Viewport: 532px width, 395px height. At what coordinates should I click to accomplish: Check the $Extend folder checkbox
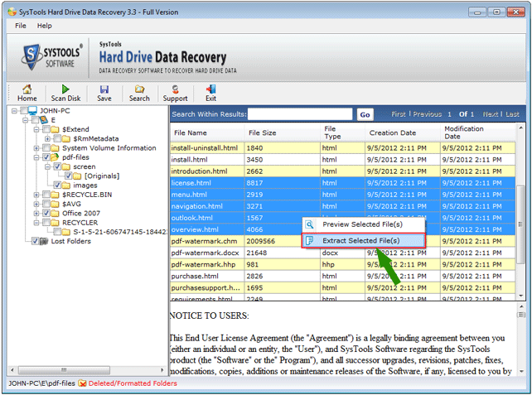[46, 129]
